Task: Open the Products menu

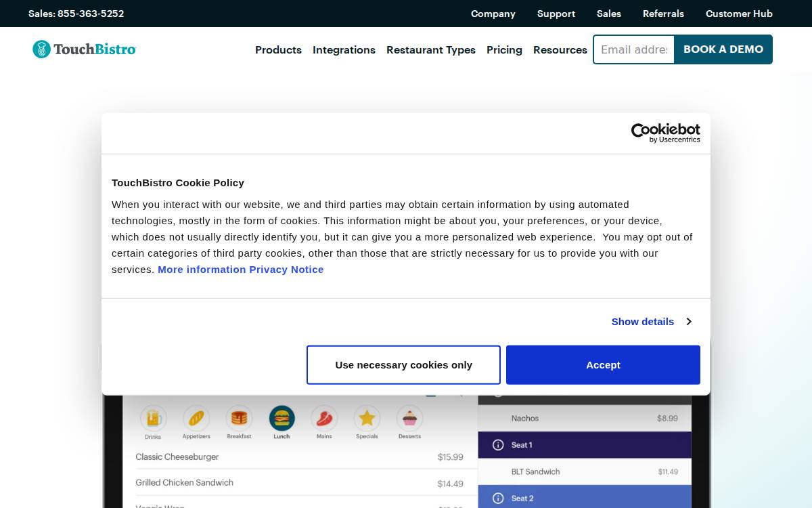Action: coord(278,50)
